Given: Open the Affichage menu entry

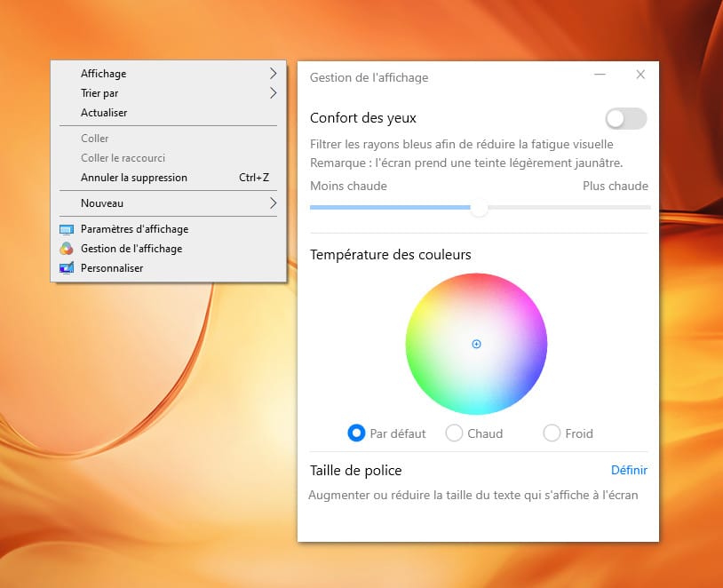Looking at the screenshot, I should [x=168, y=74].
